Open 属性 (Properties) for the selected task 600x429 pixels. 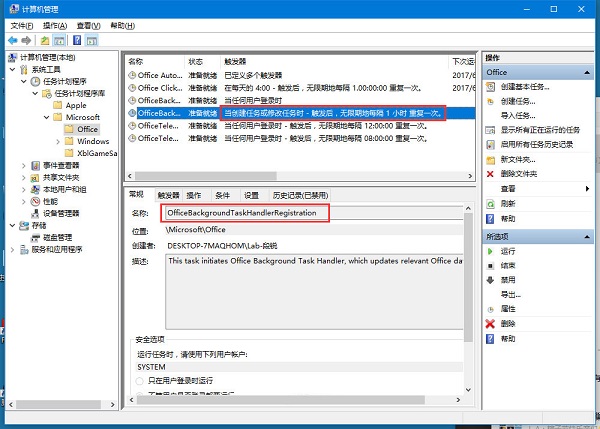[508, 309]
